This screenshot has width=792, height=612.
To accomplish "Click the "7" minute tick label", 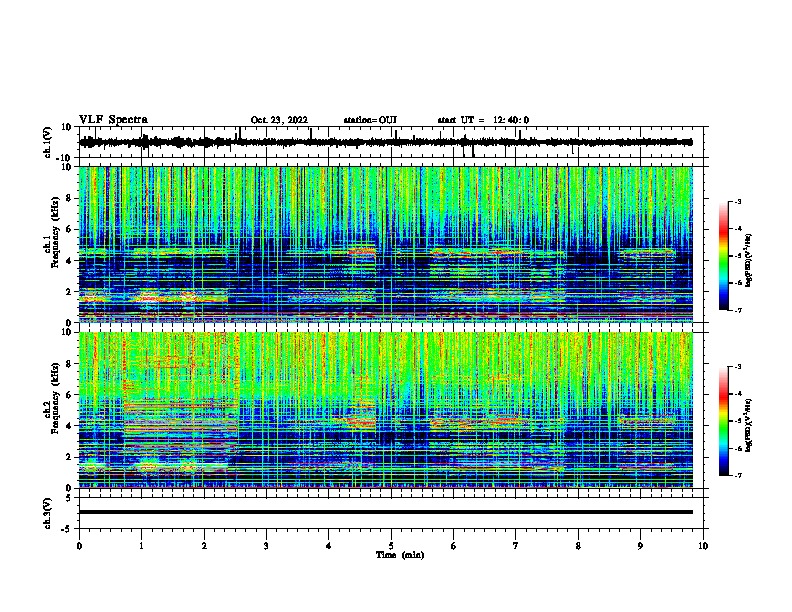I will (x=516, y=546).
